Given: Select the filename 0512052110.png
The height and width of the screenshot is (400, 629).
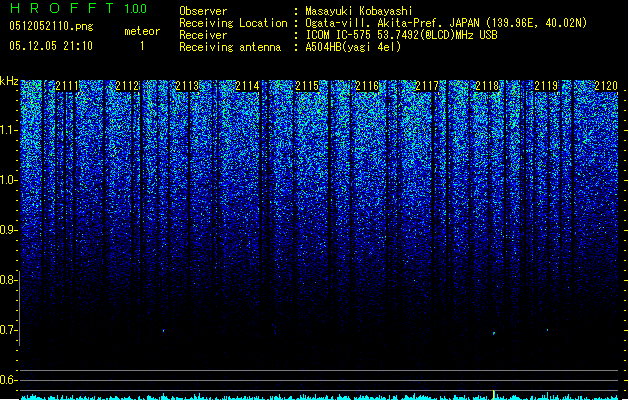Looking at the screenshot, I should [51, 26].
